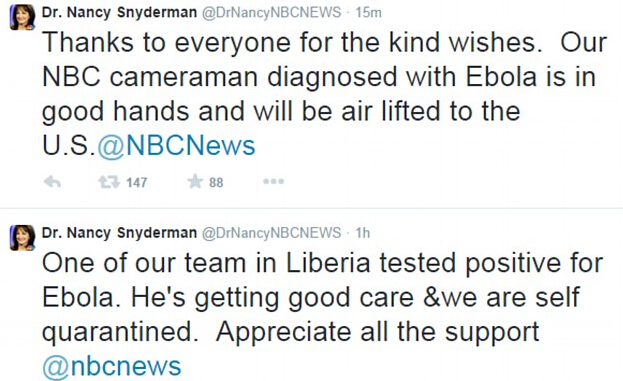Click the word 'Liberia' in the second tweet
Screen dimensions: 623x381
coord(328,263)
